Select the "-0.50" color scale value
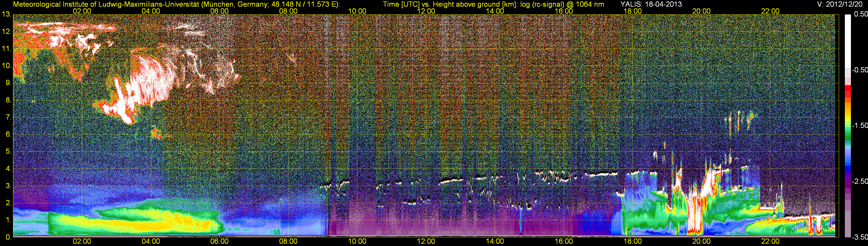The width and height of the screenshot is (868, 246). click(860, 70)
